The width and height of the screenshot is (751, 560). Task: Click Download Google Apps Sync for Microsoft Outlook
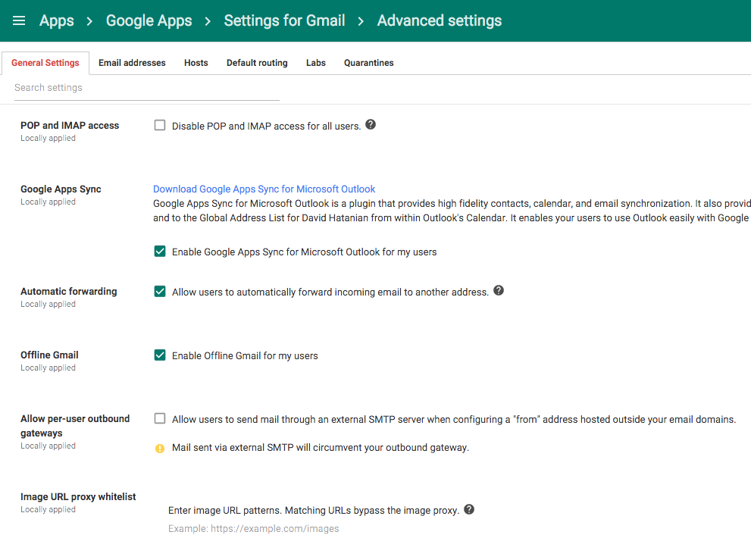(264, 188)
